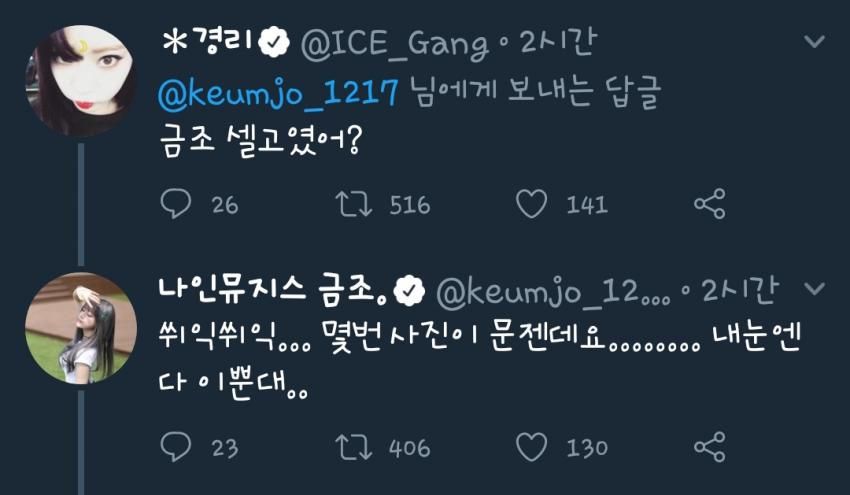This screenshot has width=850, height=495.
Task: Open the dropdown chevron on the first tweet
Action: tap(814, 41)
